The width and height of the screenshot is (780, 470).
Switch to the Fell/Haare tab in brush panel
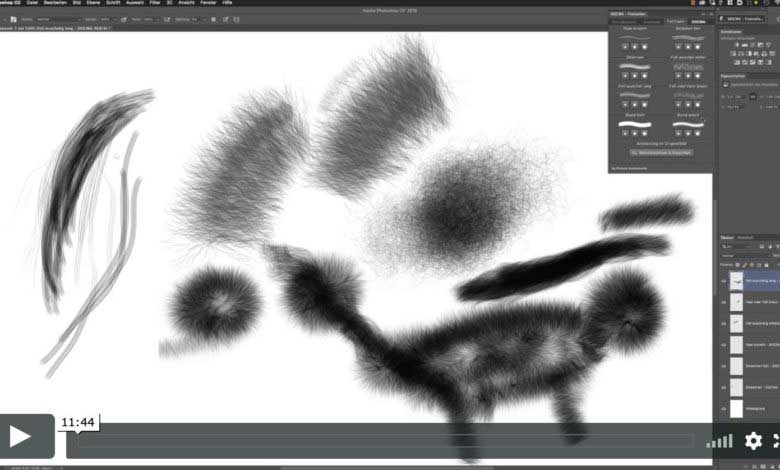click(x=676, y=21)
